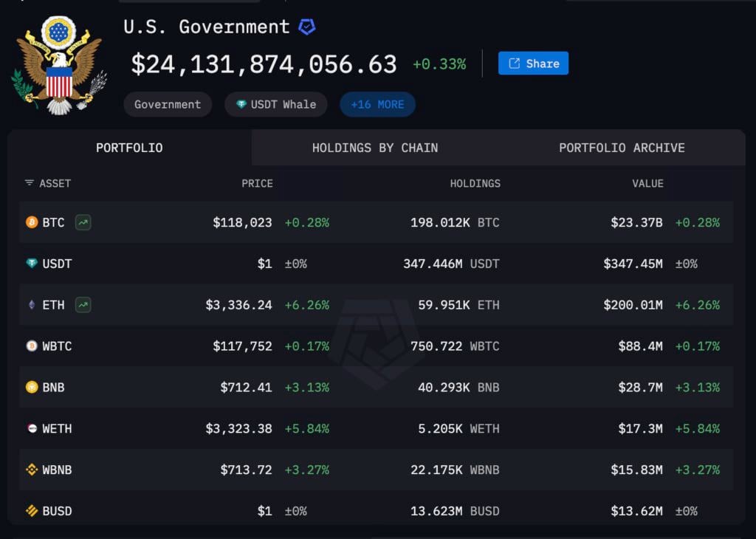Click the U.S. Government seal image

(x=59, y=65)
